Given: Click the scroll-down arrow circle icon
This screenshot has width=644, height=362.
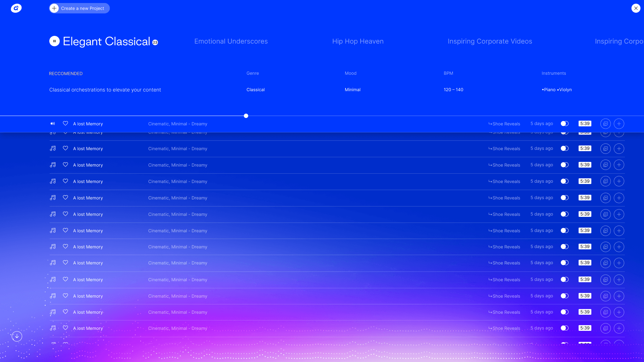Looking at the screenshot, I should (17, 336).
